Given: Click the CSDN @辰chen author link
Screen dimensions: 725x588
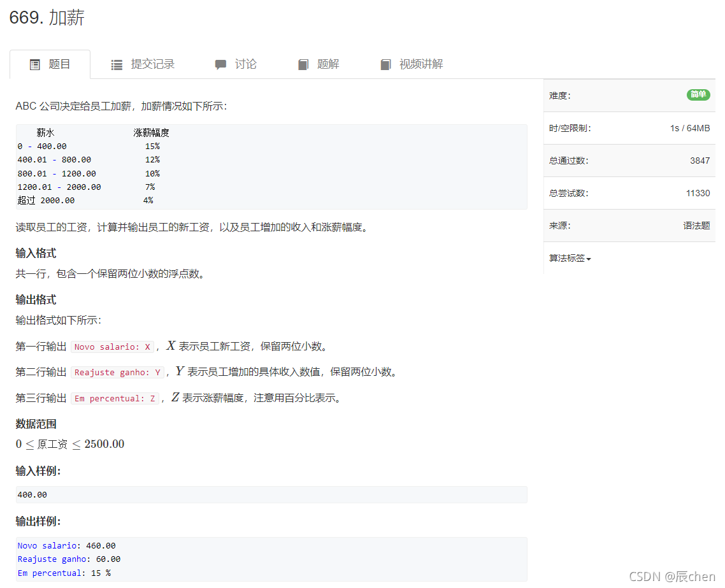Looking at the screenshot, I should click(672, 577).
